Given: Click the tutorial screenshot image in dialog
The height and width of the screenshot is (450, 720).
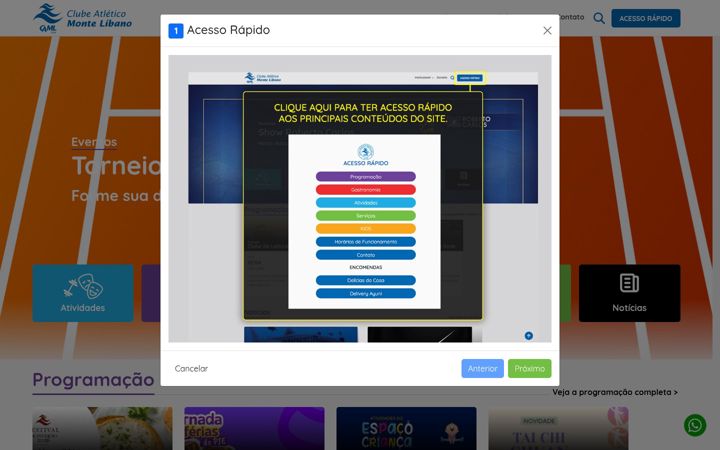Looking at the screenshot, I should pyautogui.click(x=360, y=199).
